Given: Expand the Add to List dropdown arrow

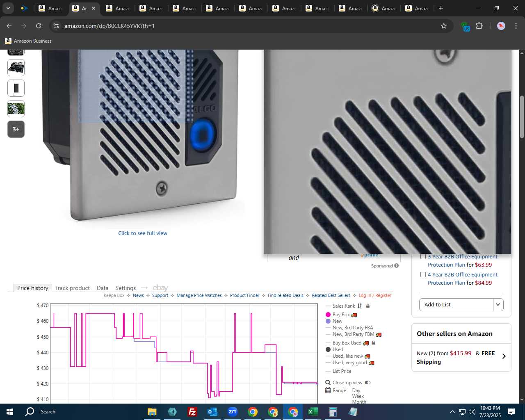Looking at the screenshot, I should click(498, 305).
